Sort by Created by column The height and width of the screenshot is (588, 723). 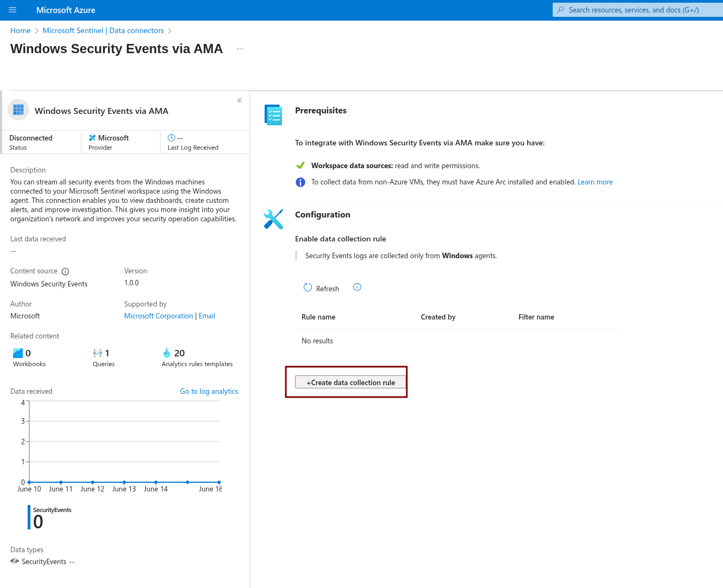[x=438, y=317]
